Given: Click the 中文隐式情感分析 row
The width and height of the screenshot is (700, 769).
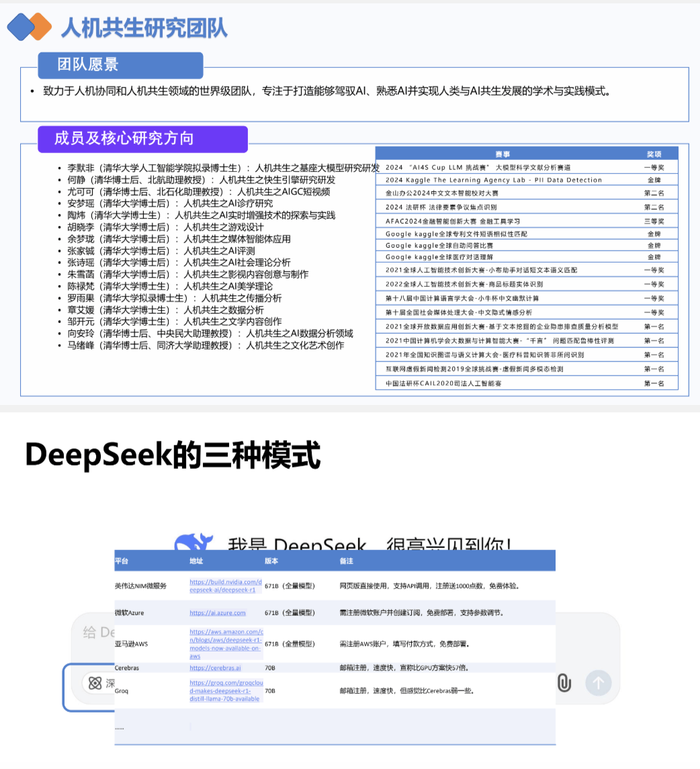Looking at the screenshot, I should point(527,312).
